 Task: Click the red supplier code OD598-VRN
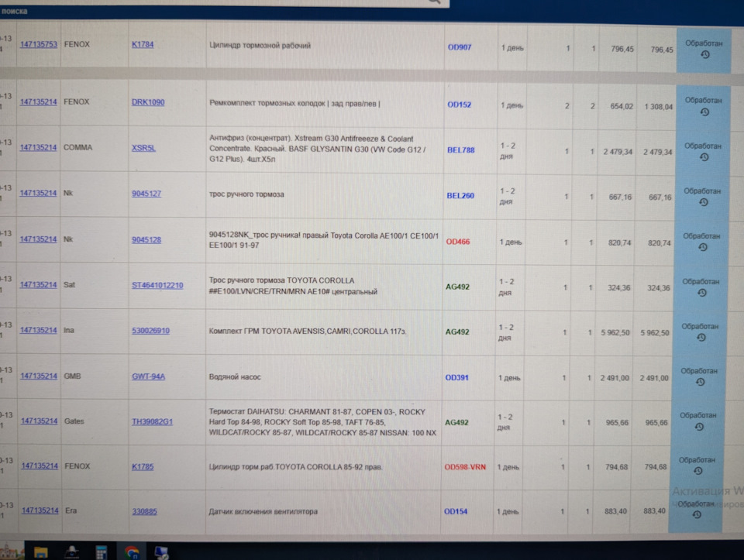click(465, 467)
